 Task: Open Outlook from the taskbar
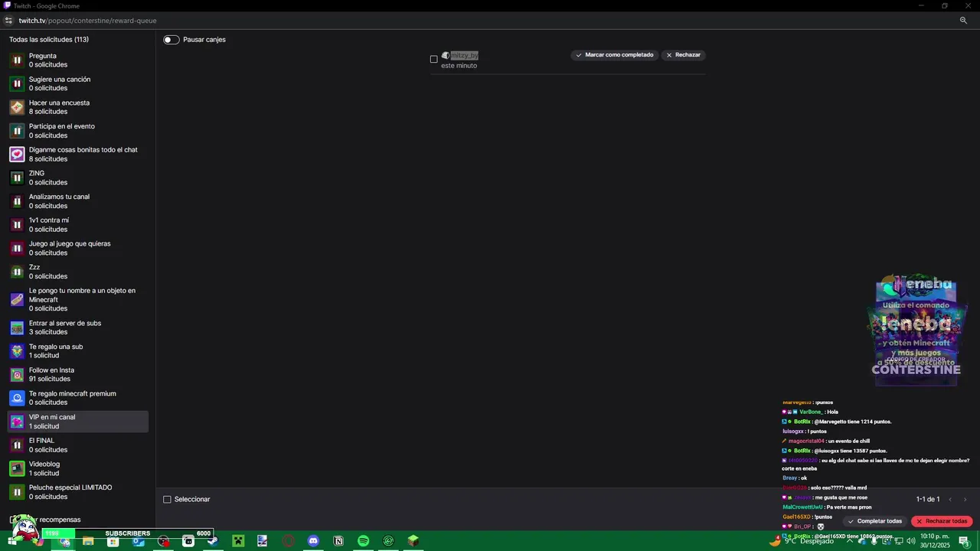pyautogui.click(x=139, y=541)
